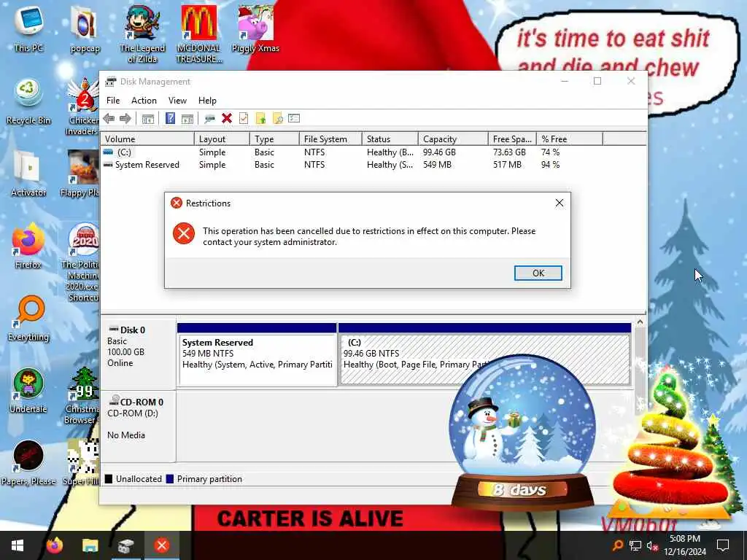Click the scroll up arrow in disk pane
Image resolution: width=747 pixels, height=560 pixels.
pos(640,322)
